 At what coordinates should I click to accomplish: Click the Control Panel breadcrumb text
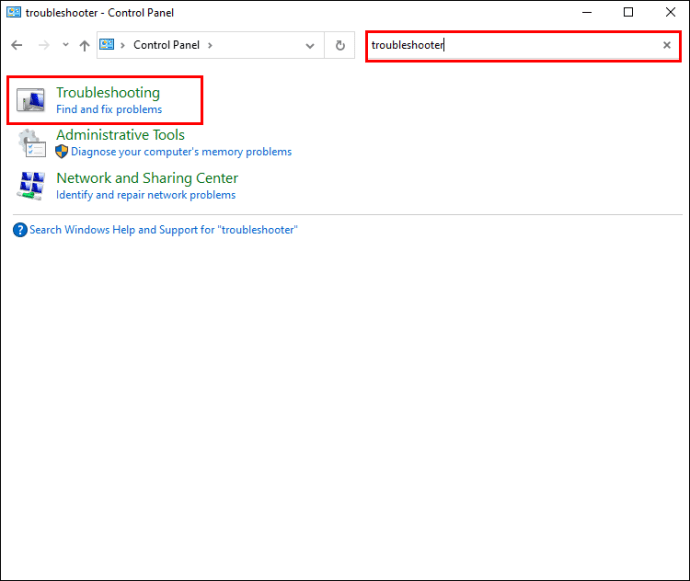tap(166, 45)
